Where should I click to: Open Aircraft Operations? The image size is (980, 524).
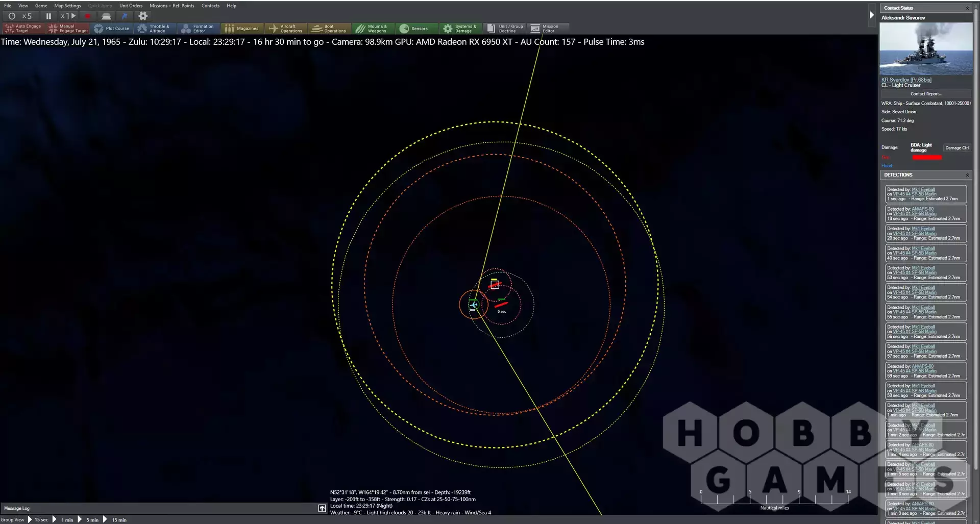click(x=286, y=29)
